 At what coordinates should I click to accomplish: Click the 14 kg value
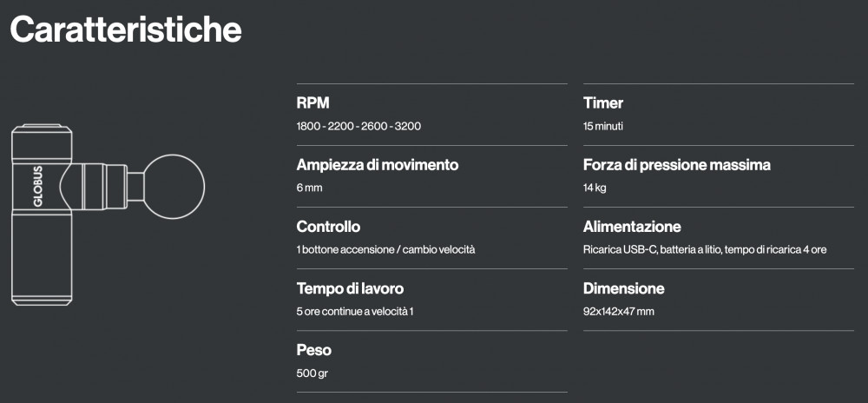(595, 188)
